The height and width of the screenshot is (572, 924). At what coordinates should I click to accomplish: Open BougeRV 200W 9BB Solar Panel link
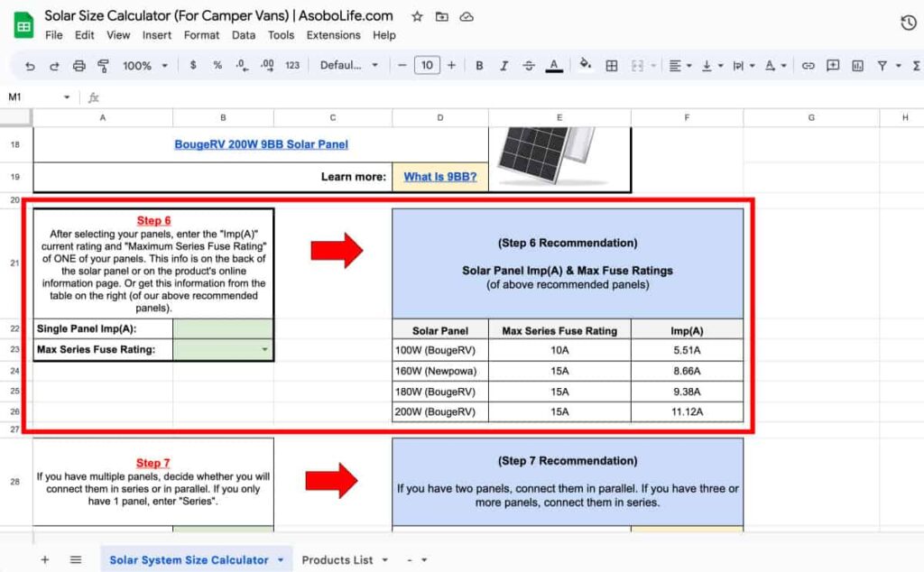point(261,144)
